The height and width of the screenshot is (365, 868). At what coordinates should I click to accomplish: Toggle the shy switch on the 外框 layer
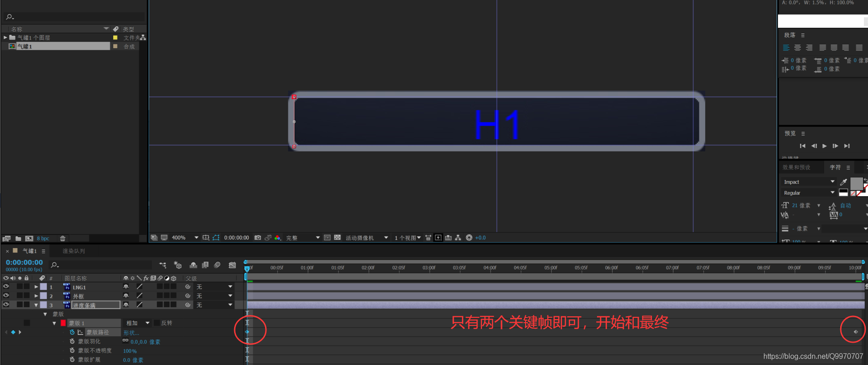pos(126,296)
